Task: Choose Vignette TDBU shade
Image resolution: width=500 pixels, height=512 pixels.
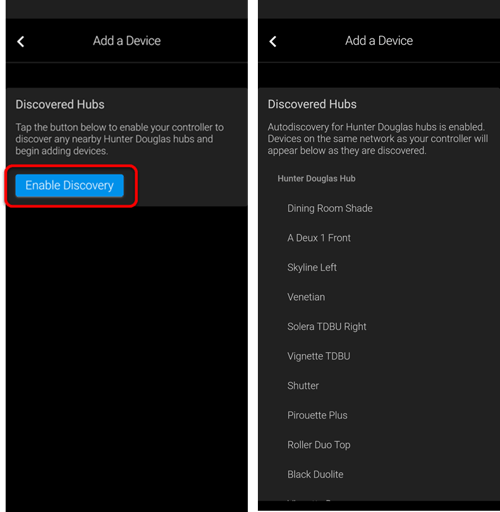Action: point(319,356)
